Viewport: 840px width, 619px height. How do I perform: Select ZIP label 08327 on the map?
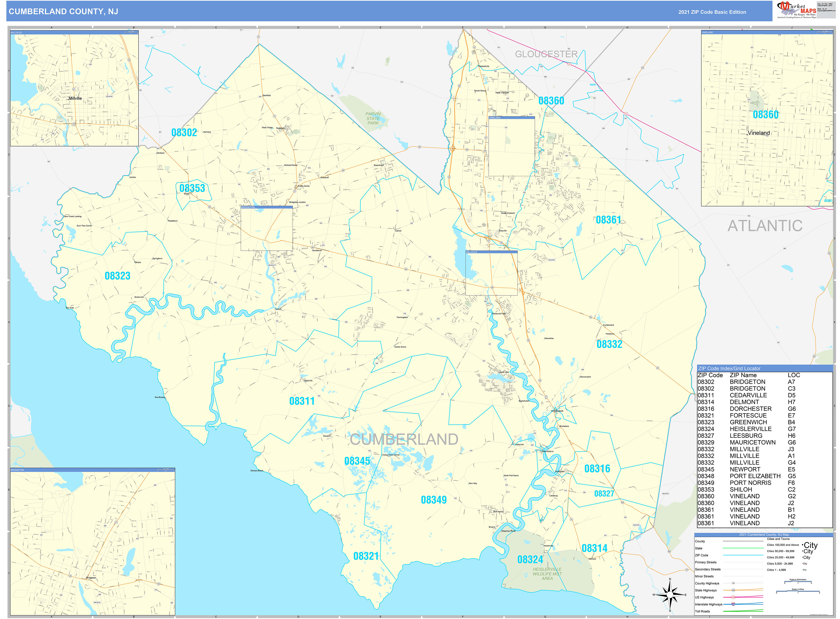tap(604, 494)
